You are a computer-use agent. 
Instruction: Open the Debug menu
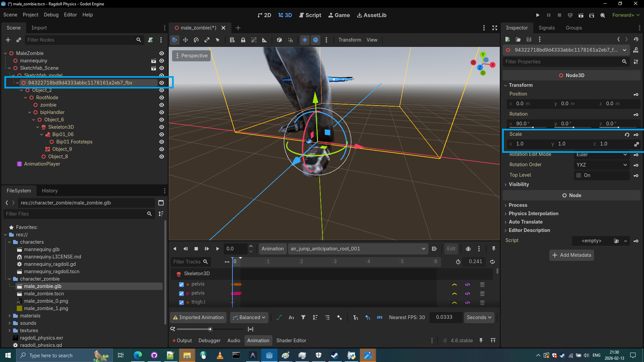[x=51, y=15]
